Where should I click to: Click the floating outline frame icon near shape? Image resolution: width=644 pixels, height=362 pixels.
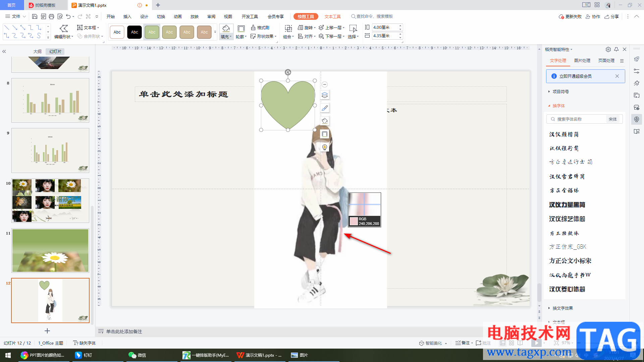tap(324, 134)
